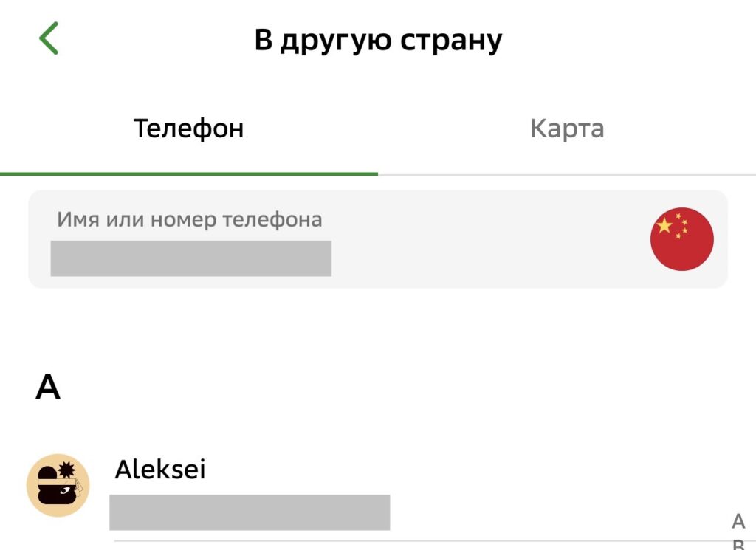The width and height of the screenshot is (756, 550).
Task: Switch to the Карта tab
Action: pos(567,128)
